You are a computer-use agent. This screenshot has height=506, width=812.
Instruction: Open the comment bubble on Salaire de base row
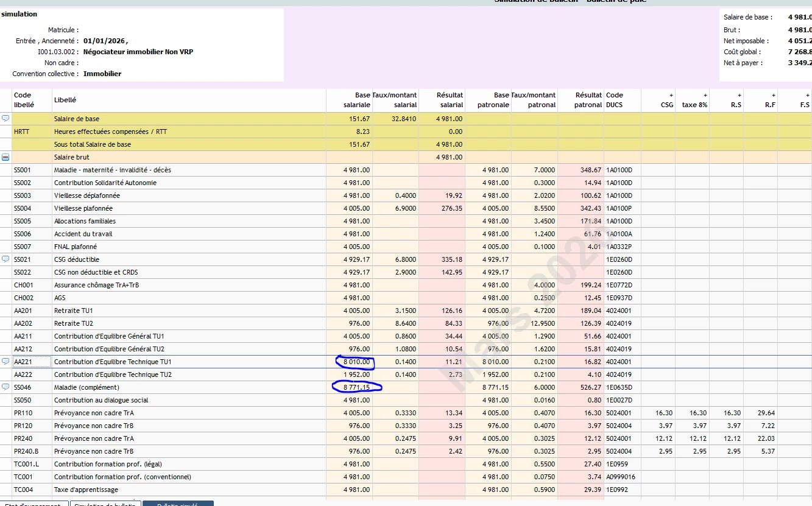pyautogui.click(x=5, y=119)
